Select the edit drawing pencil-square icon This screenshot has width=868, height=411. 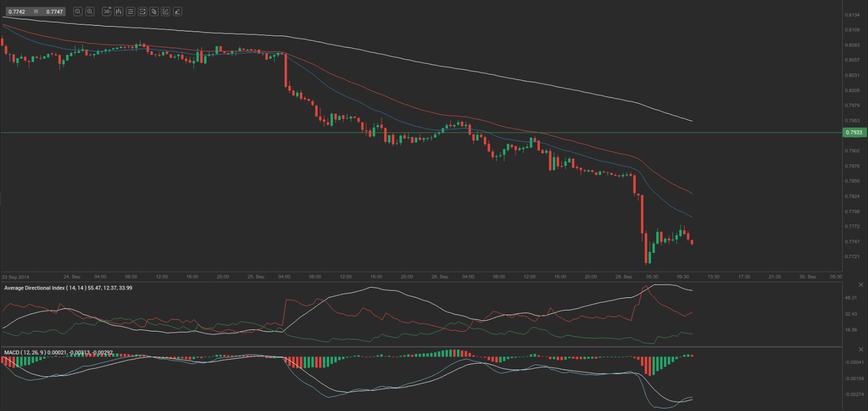pyautogui.click(x=166, y=12)
